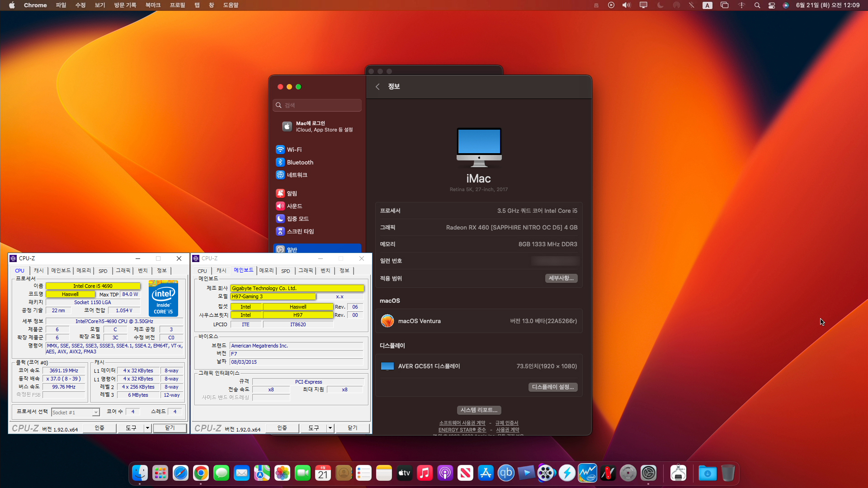Open 소프트웨어 사용권 계약 link
This screenshot has width=868, height=488.
[462, 423]
